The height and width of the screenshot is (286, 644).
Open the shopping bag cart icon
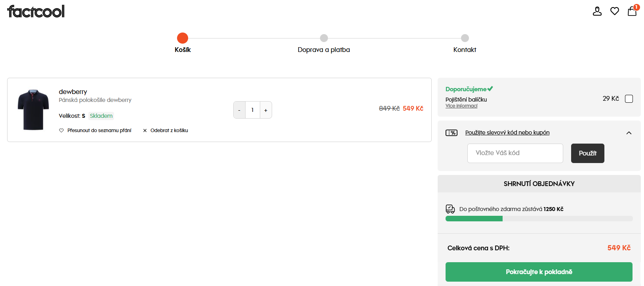click(x=632, y=11)
